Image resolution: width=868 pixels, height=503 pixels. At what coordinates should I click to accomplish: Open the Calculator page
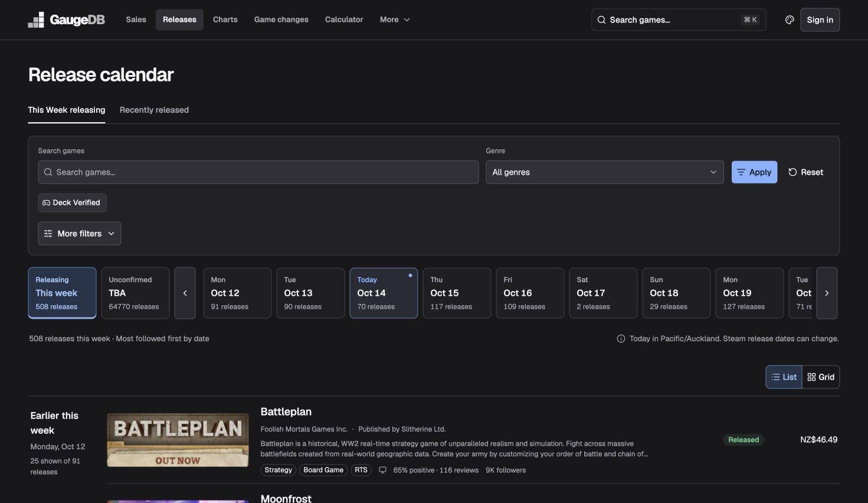point(344,19)
